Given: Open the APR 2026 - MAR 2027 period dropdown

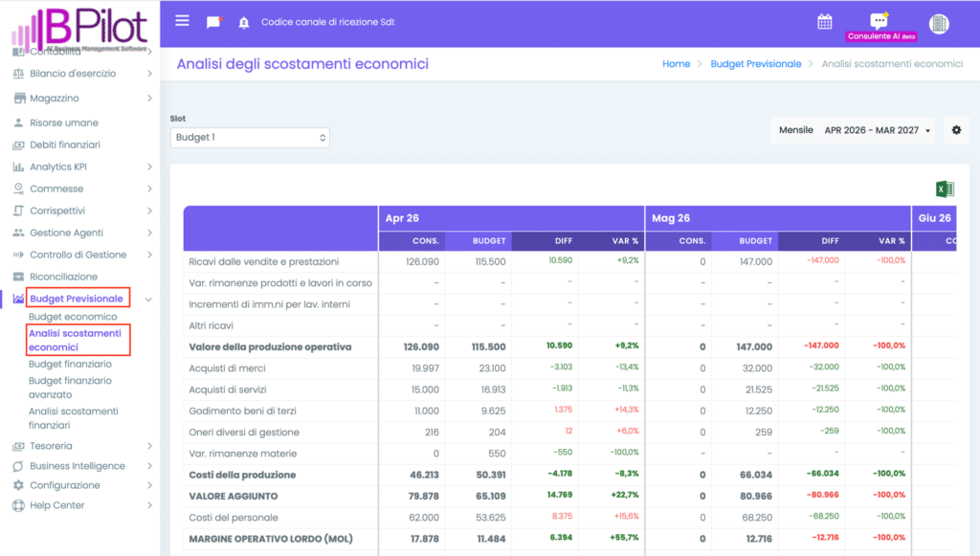Looking at the screenshot, I should (877, 130).
